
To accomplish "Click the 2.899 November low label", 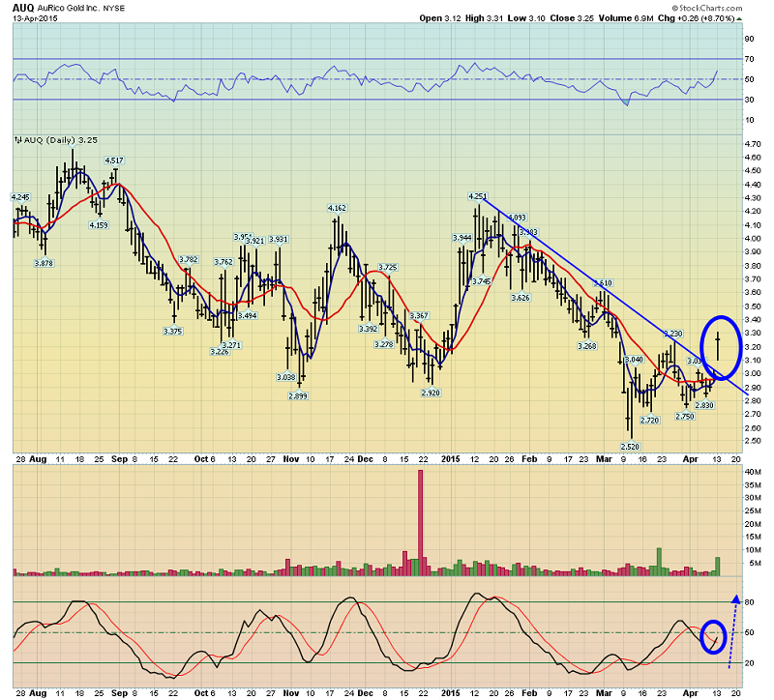I will coord(298,396).
